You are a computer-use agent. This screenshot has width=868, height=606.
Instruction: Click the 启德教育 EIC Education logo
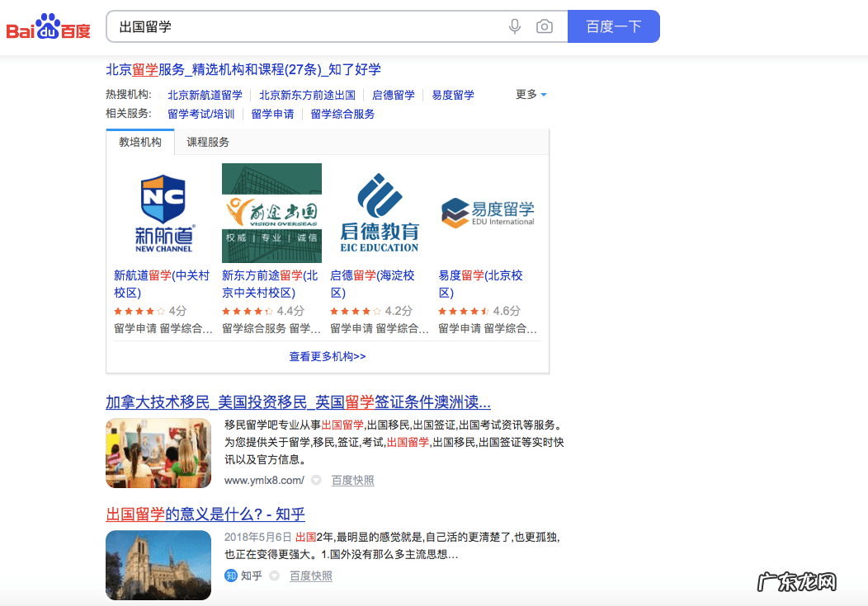tap(381, 212)
